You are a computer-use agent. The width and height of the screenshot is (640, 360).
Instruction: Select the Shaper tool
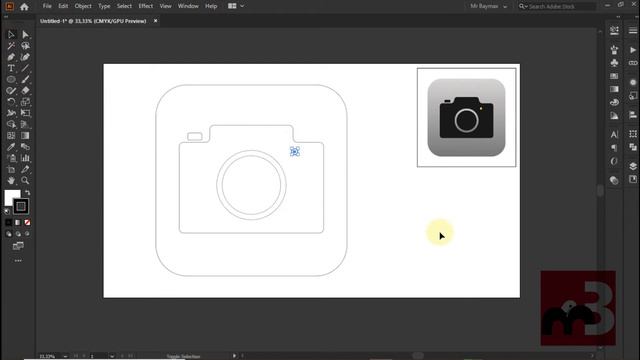pyautogui.click(x=11, y=91)
